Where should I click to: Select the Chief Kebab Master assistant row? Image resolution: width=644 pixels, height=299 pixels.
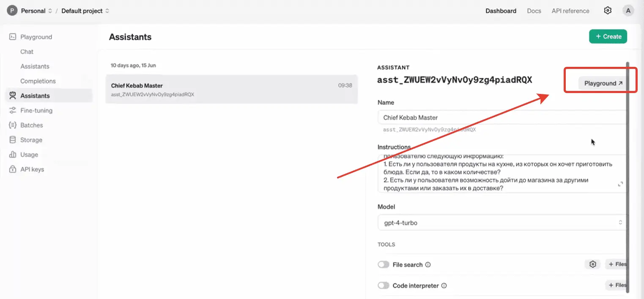coord(232,89)
